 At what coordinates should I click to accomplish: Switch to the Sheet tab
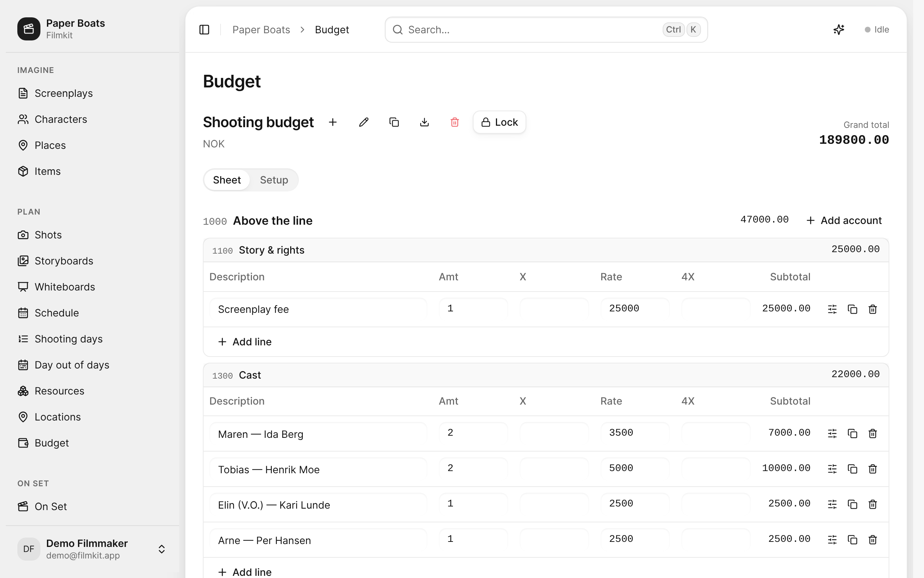tap(227, 180)
